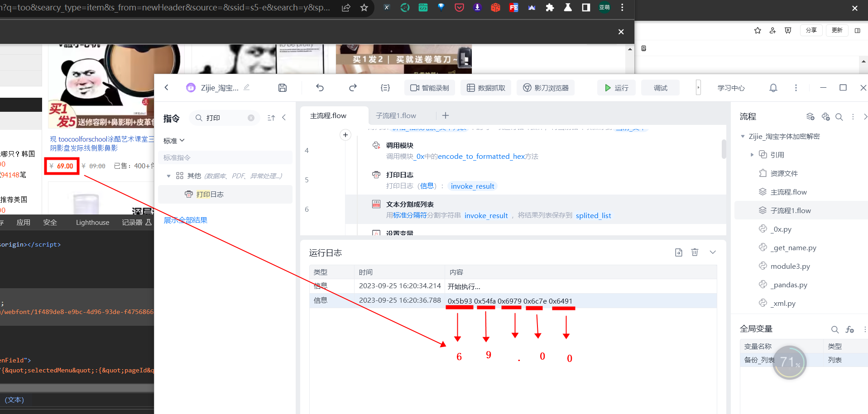Open 应用 tab in DevTools
868x414 pixels.
pos(23,222)
